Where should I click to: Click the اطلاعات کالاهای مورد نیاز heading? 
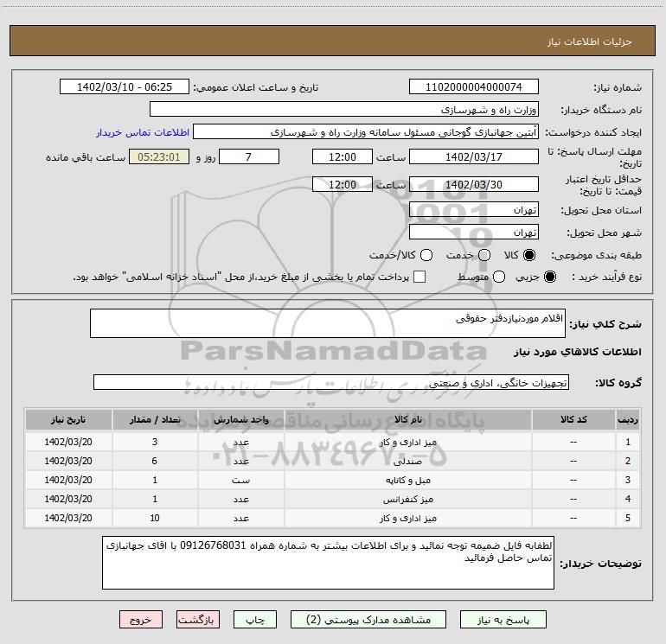coord(577,352)
